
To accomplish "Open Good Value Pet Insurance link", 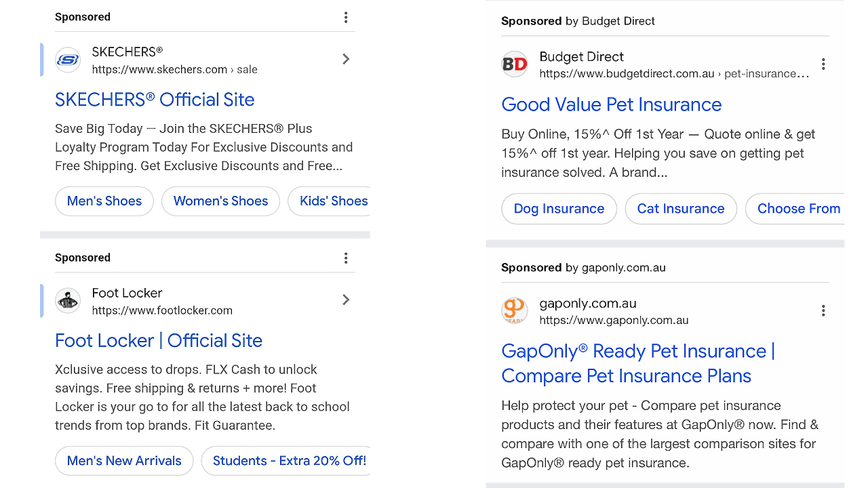I will pyautogui.click(x=611, y=104).
